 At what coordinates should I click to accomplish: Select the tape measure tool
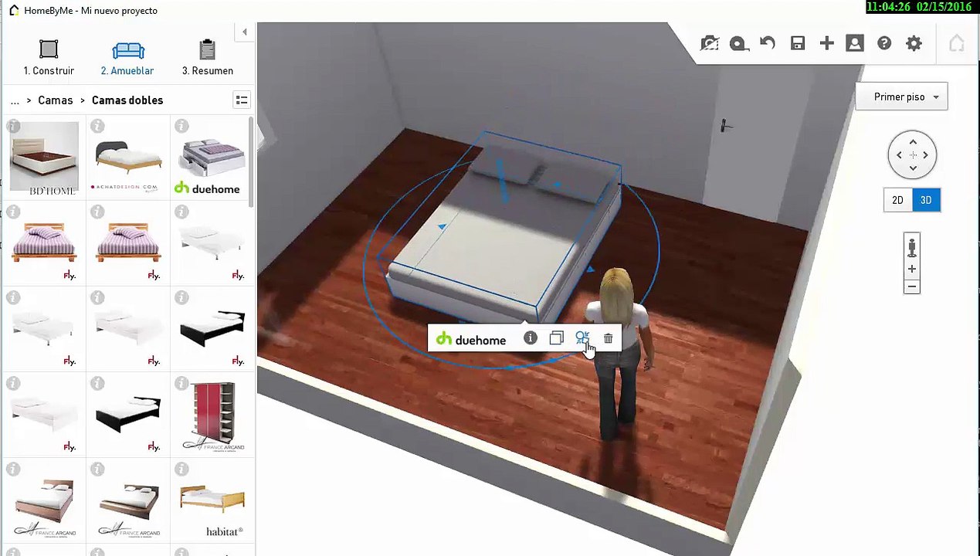[x=738, y=43]
